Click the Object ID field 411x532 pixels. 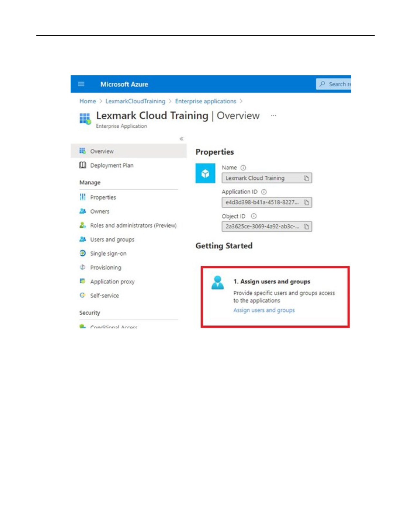click(x=267, y=227)
